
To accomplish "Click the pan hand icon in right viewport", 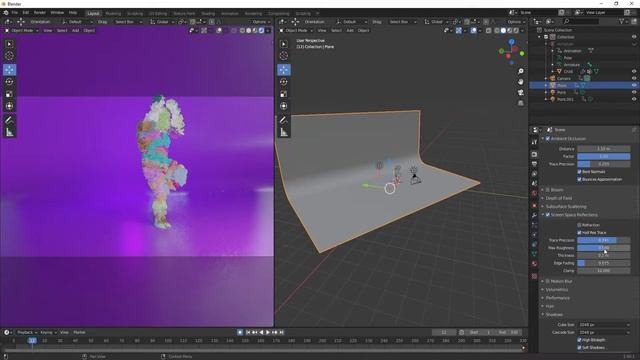I will click(x=520, y=82).
